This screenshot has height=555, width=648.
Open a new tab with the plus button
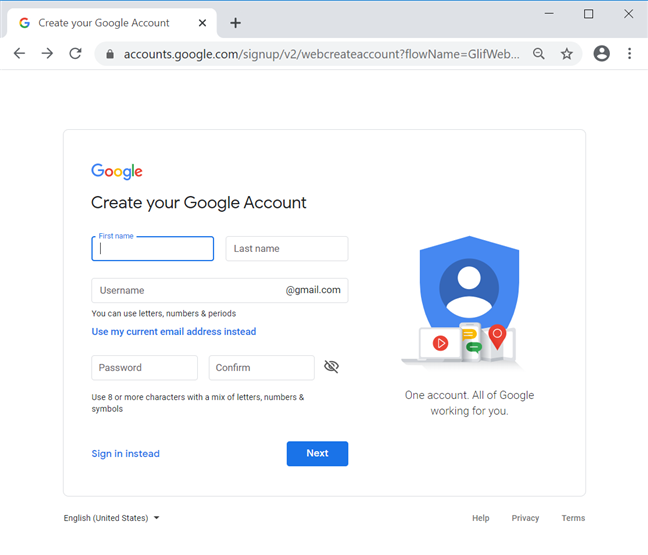pyautogui.click(x=236, y=23)
